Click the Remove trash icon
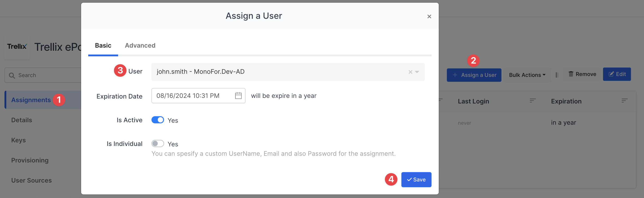Screen dimensions: 644x198 point(571,74)
